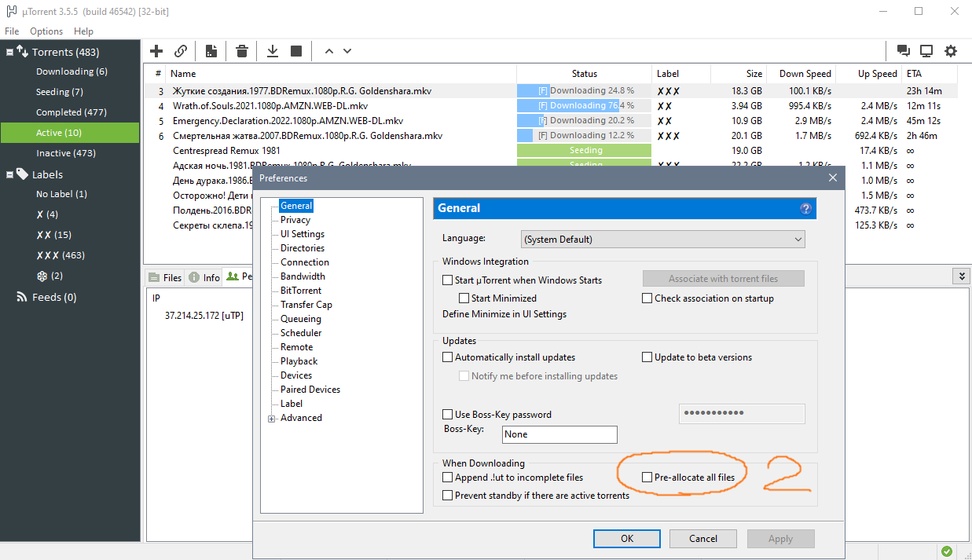The width and height of the screenshot is (972, 560).
Task: Switch to the Files tab
Action: coord(166,277)
